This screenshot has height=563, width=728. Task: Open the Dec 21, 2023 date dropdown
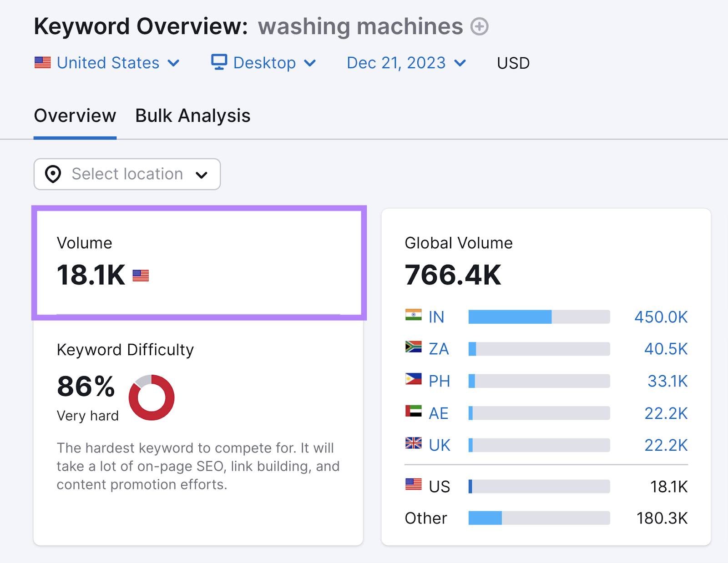pyautogui.click(x=460, y=63)
